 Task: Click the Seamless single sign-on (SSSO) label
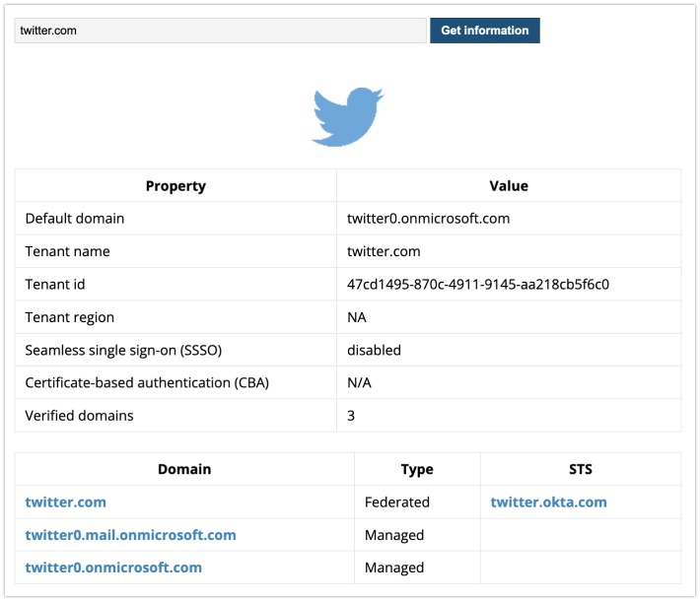123,350
